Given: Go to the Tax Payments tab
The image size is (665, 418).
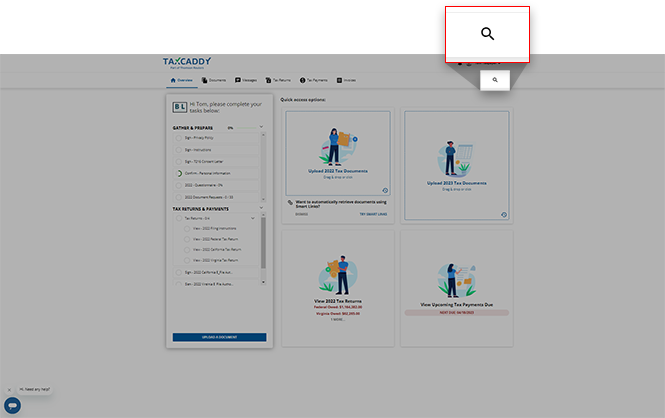Looking at the screenshot, I should pos(314,80).
